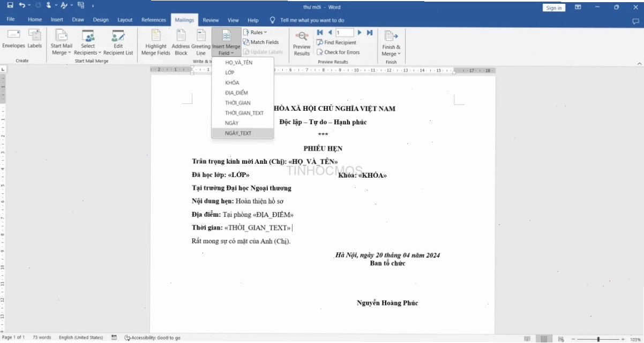Select NGÀY_TEXT merge field from list

243,133
